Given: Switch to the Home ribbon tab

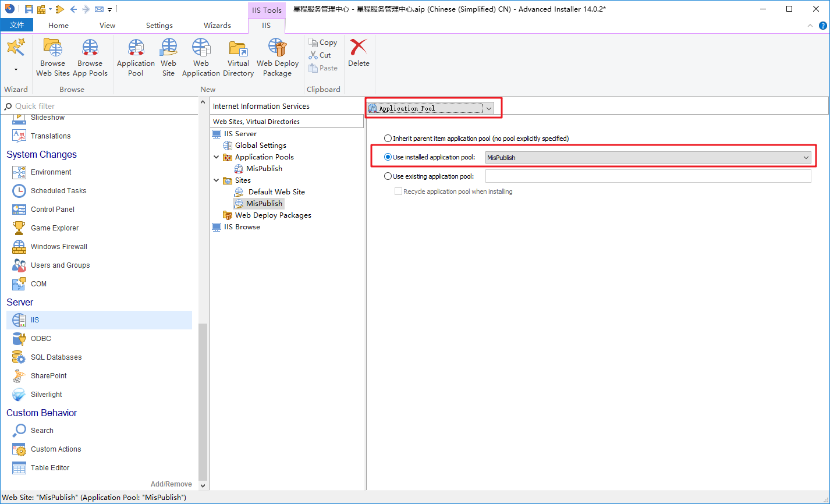Looking at the screenshot, I should point(58,26).
